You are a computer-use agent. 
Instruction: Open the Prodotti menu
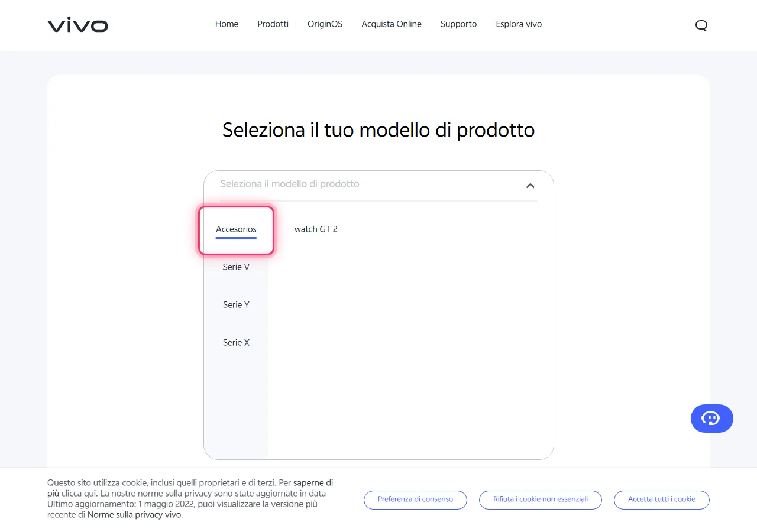(273, 24)
